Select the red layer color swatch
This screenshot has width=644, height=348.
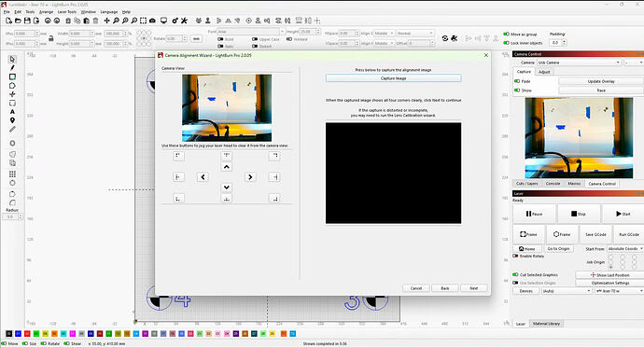27,334
